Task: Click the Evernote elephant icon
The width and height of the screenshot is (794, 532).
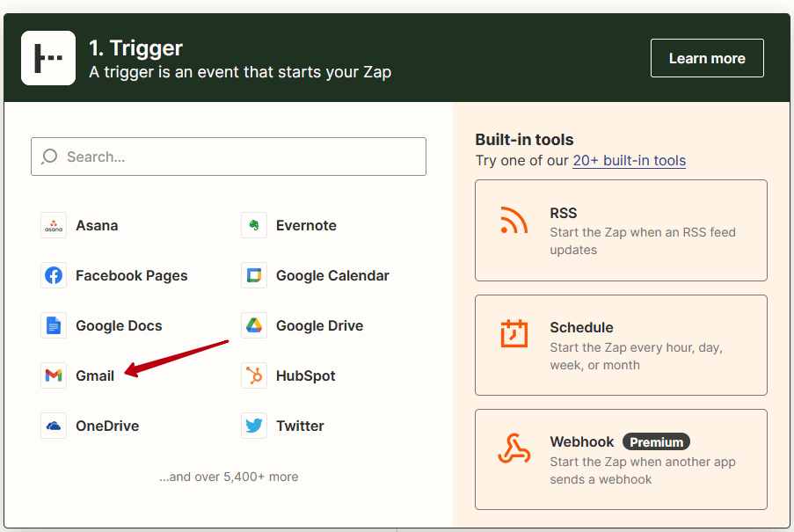Action: (x=254, y=225)
